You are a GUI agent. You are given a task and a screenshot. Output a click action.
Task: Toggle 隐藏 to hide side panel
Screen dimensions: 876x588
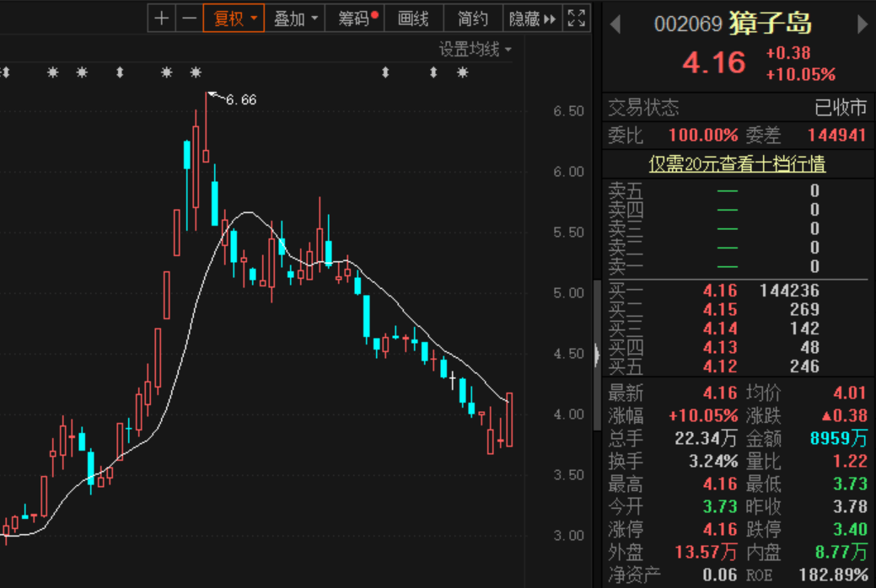tap(532, 19)
